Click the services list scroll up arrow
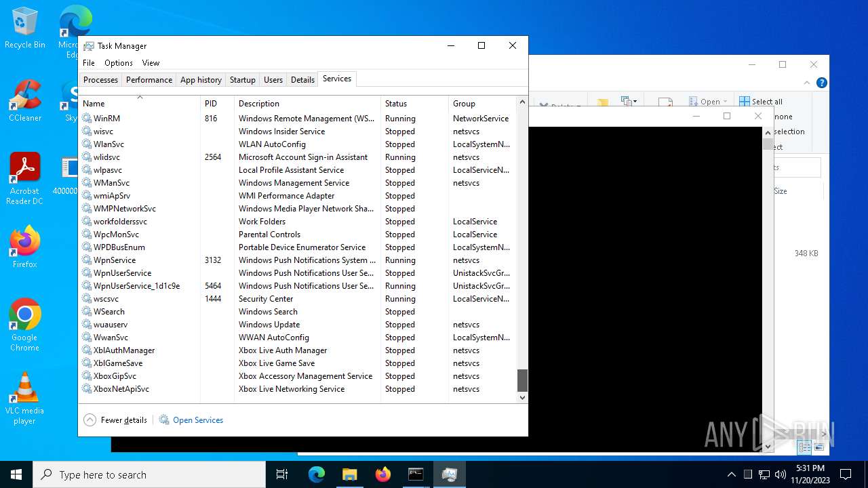The height and width of the screenshot is (488, 868). (522, 102)
